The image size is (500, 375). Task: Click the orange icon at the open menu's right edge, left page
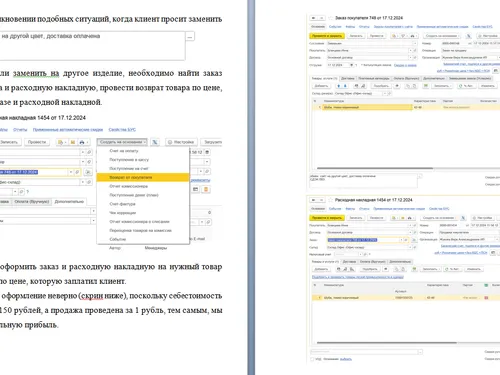coord(206,189)
